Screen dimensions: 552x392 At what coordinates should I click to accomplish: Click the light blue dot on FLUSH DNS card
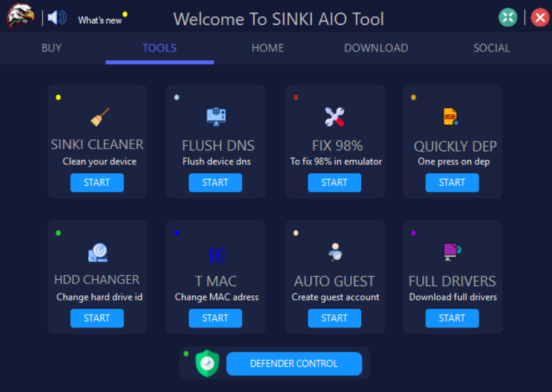pos(177,97)
